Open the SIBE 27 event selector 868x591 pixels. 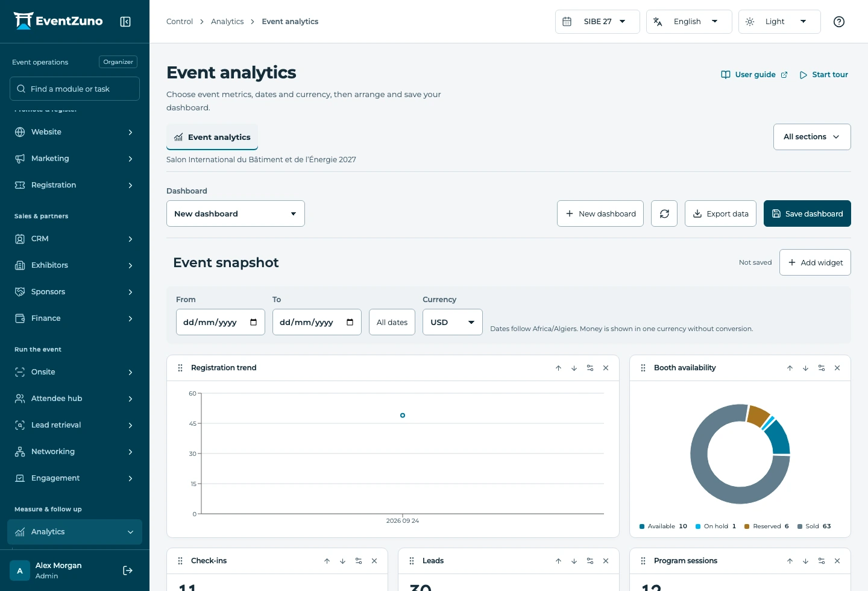click(x=597, y=22)
